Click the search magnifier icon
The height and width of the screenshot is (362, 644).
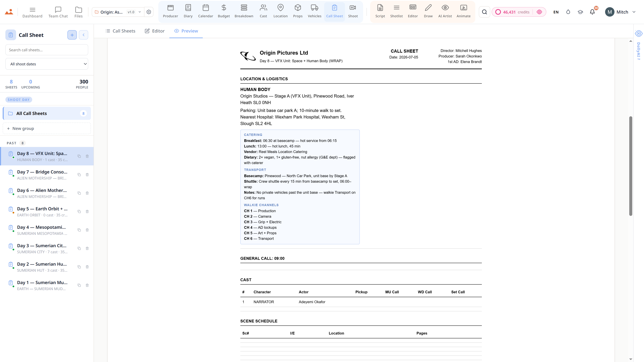tap(485, 12)
